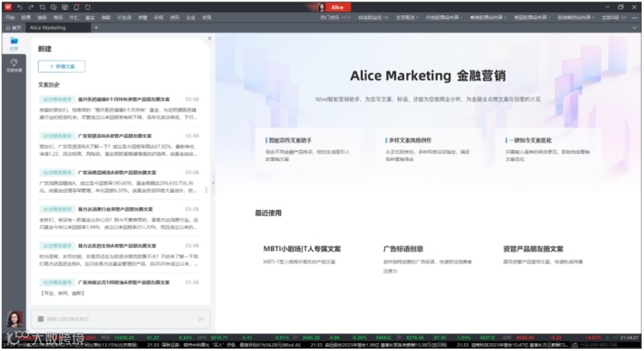Screen dimensions: 644x351
Task: Open 美国股票综合屏 shortcut
Action: click(x=531, y=18)
